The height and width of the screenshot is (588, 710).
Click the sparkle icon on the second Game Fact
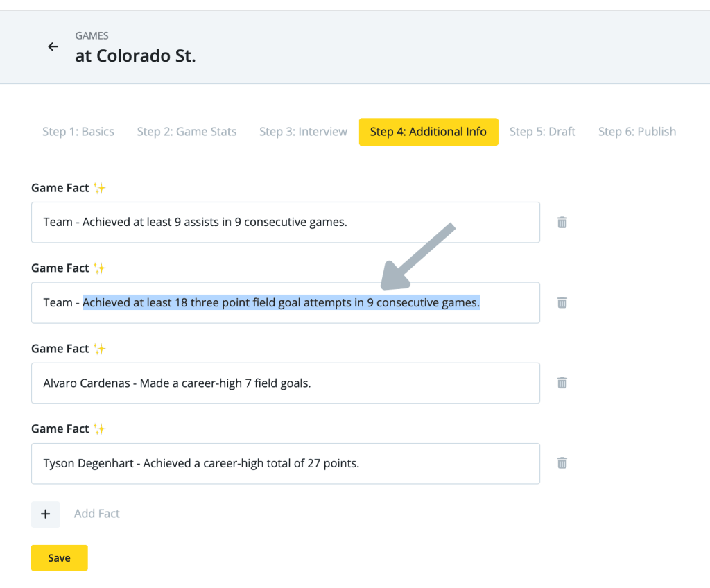100,268
